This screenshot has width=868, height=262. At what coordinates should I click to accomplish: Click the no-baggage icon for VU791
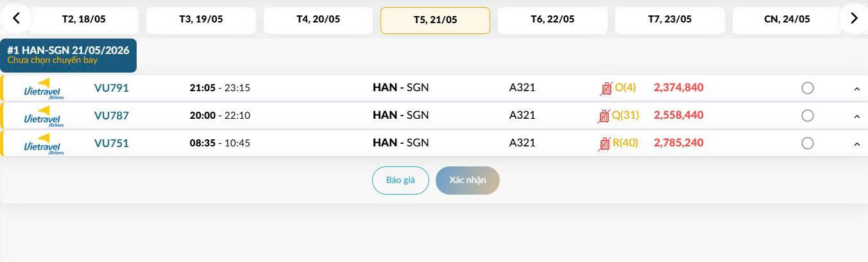pos(606,88)
